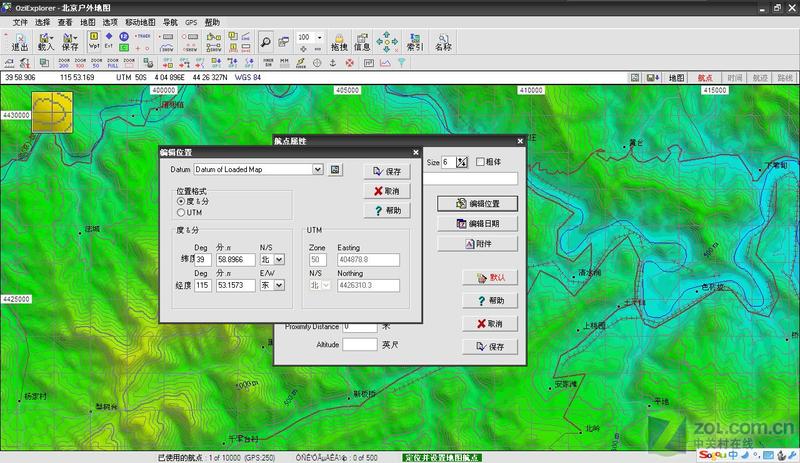
Task: Click the 航点 button on the coordinate bar
Action: coord(705,78)
